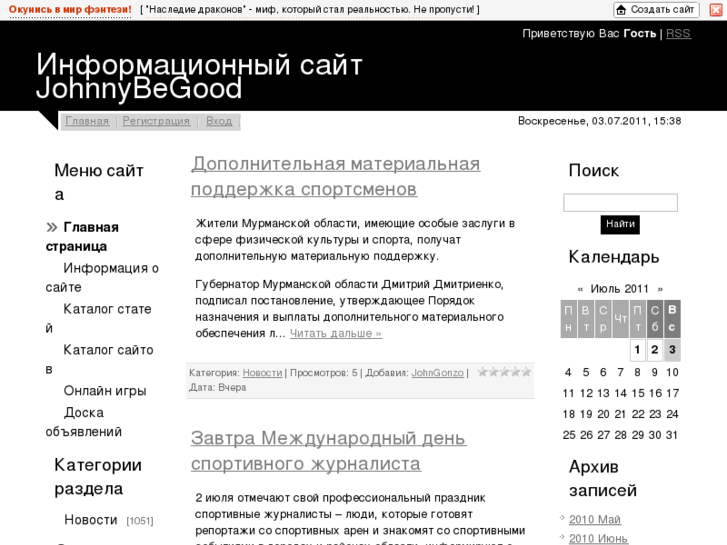Open the 'Окунись в мир фэнтези!' ad link
Image resolution: width=727 pixels, height=545 pixels.
coord(70,10)
